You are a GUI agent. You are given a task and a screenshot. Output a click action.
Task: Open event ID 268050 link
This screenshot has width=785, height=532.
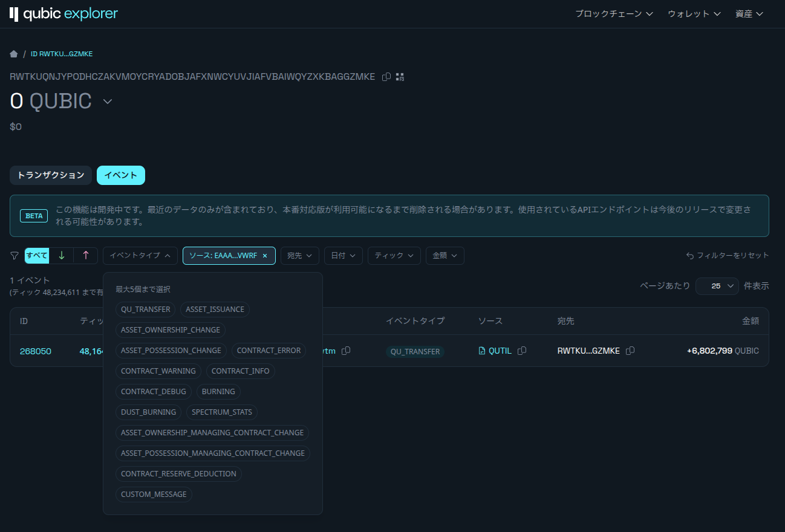[x=35, y=351]
